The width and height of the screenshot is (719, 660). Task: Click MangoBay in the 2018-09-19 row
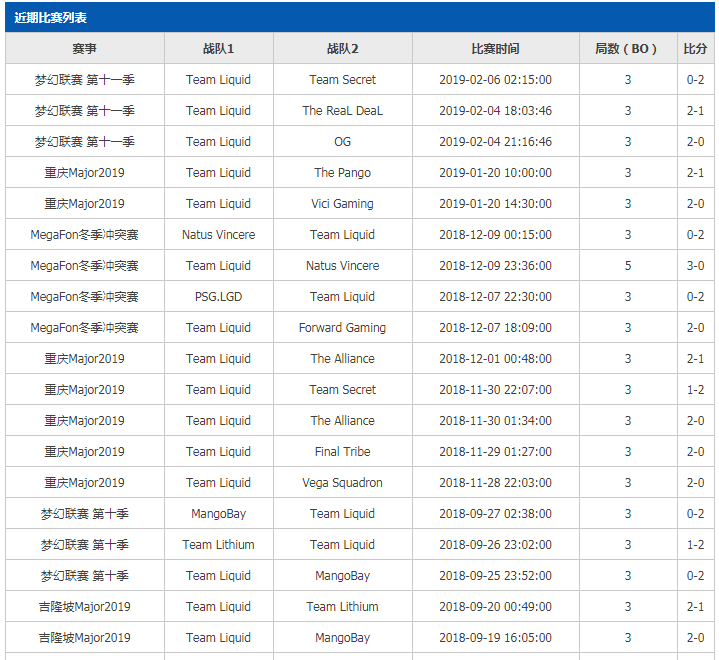(x=342, y=638)
